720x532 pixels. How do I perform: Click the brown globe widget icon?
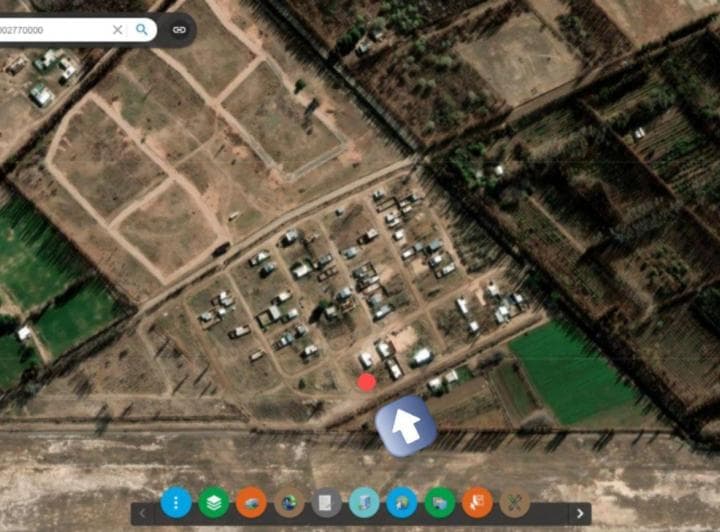(x=289, y=503)
